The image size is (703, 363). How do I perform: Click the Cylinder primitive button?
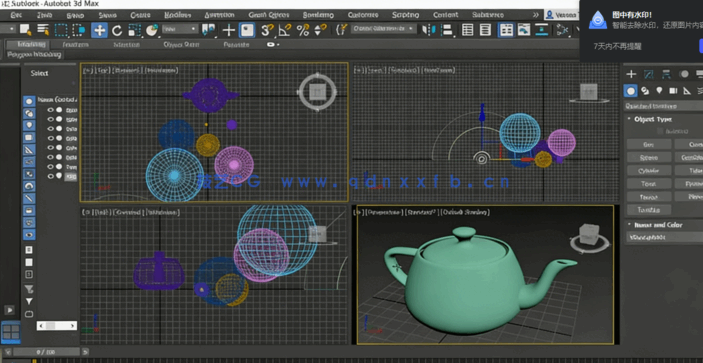(x=649, y=171)
